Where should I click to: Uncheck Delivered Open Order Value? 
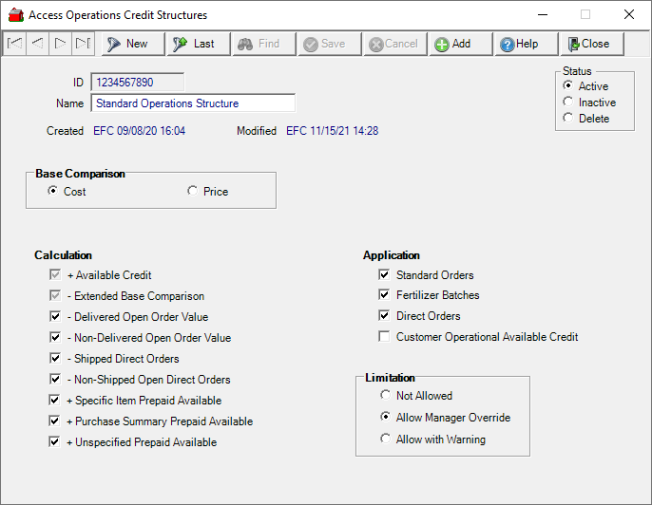(55, 317)
